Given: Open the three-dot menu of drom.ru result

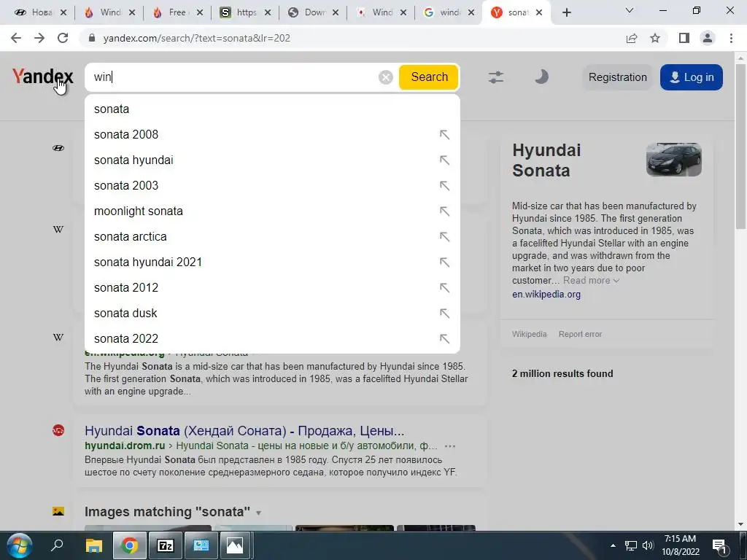Looking at the screenshot, I should 449,446.
